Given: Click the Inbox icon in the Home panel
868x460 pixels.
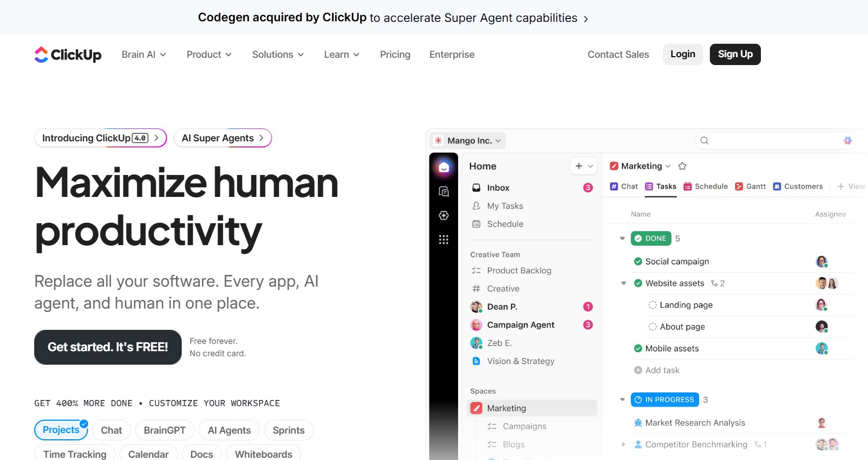Looking at the screenshot, I should 476,187.
